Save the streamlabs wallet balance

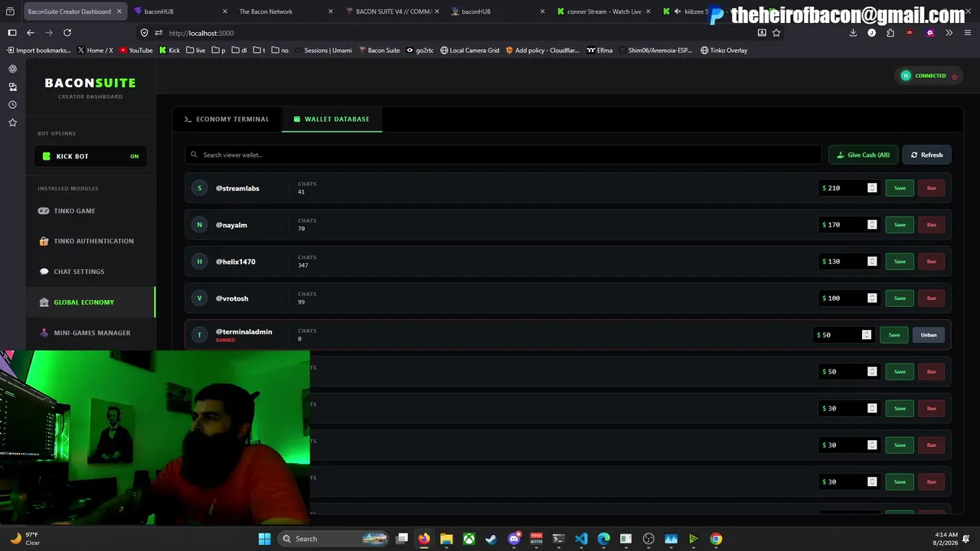coord(900,188)
